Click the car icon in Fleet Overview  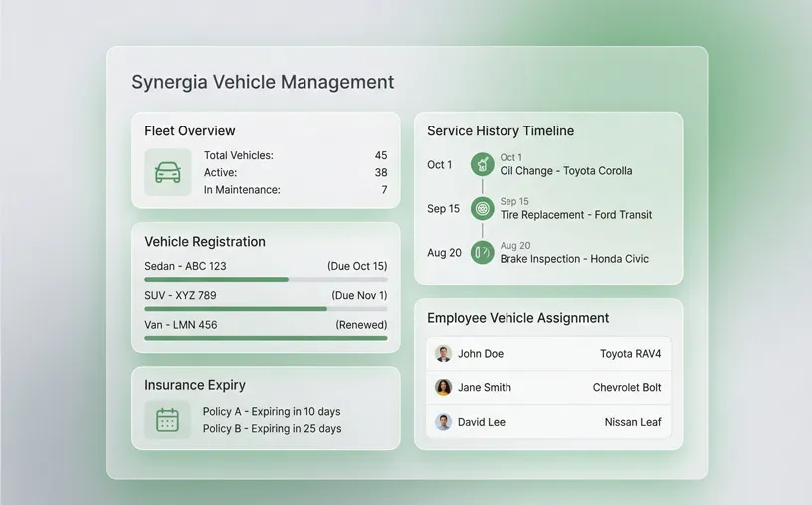point(168,172)
